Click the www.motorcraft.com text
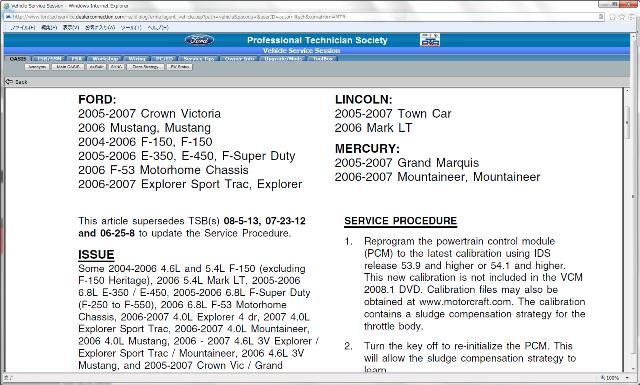The width and height of the screenshot is (640, 385). pyautogui.click(x=465, y=302)
